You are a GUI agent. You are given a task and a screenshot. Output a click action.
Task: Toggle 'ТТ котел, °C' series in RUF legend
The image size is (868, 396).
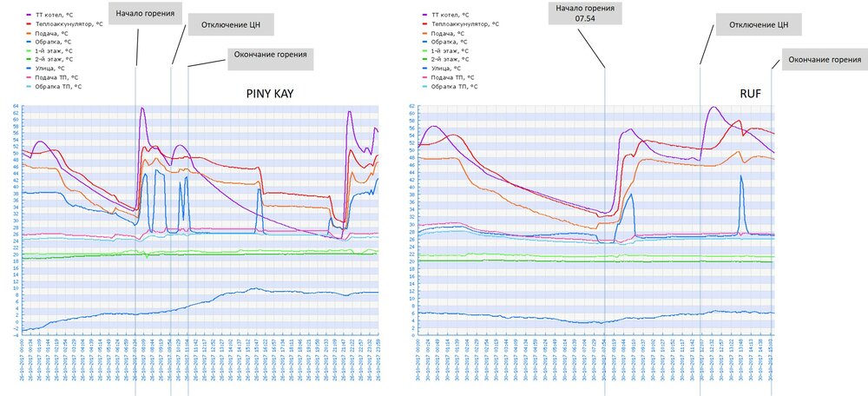tap(444, 15)
